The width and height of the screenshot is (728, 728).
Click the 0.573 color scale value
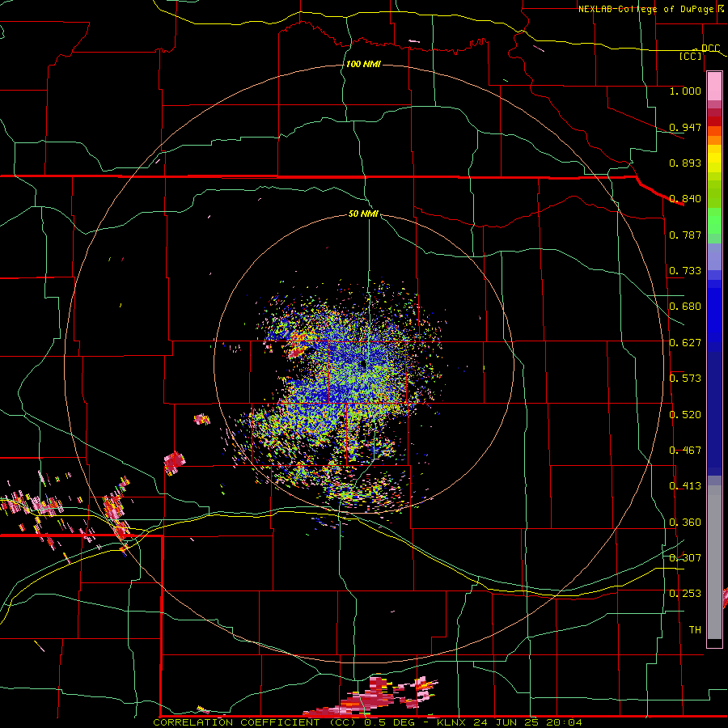pyautogui.click(x=685, y=379)
